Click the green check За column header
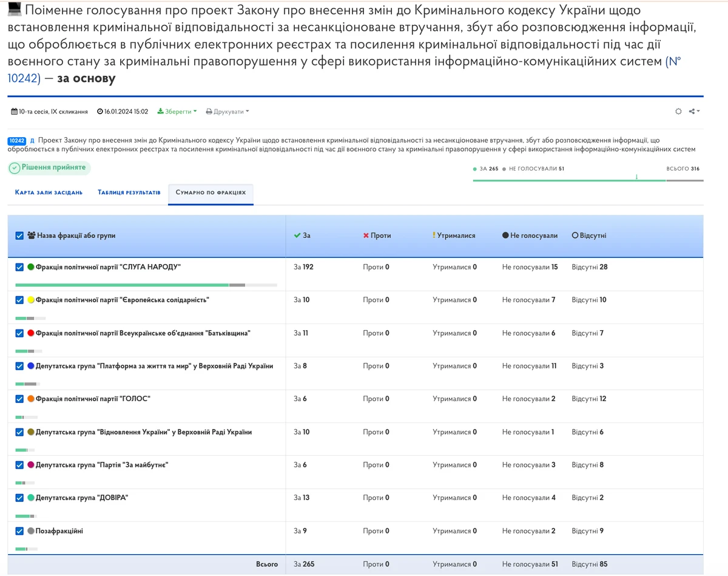This screenshot has height=576, width=728. point(302,235)
